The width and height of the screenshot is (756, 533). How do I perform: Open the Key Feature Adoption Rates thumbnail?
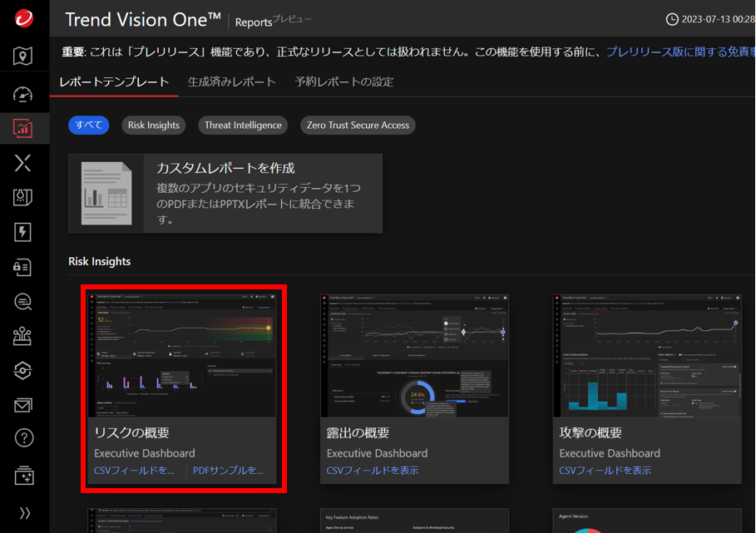coord(415,521)
